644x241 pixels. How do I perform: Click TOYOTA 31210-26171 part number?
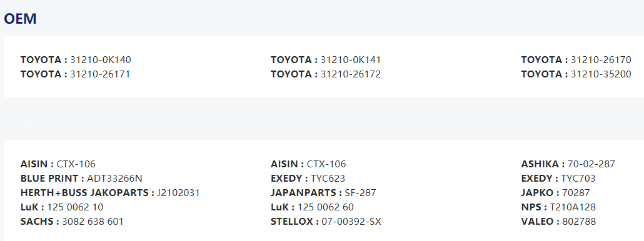click(75, 74)
